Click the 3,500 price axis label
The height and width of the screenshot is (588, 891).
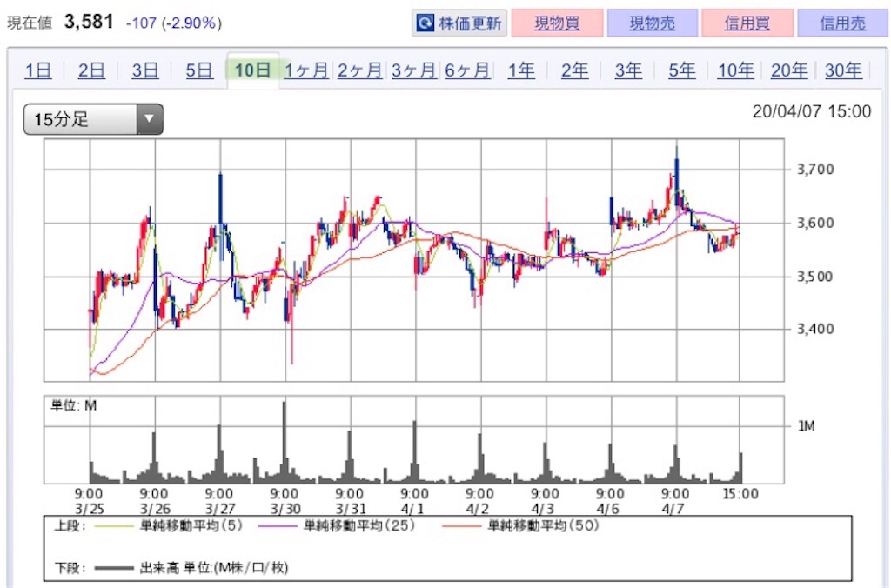pyautogui.click(x=815, y=277)
